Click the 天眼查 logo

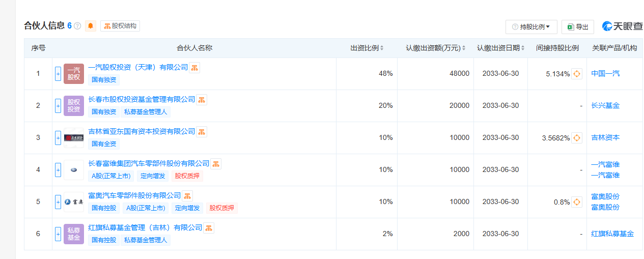pos(622,26)
